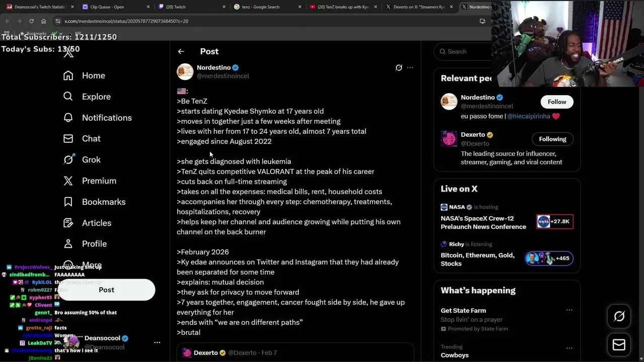Screen dimensions: 644x362
Task: Reload the page in browser
Action: [x=31, y=21]
